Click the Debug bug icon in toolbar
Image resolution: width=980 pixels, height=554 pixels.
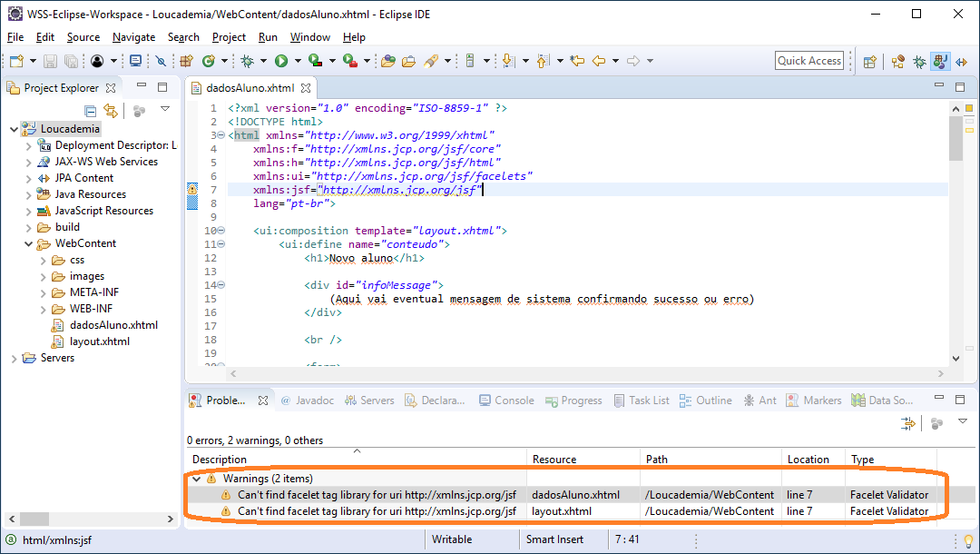[247, 61]
